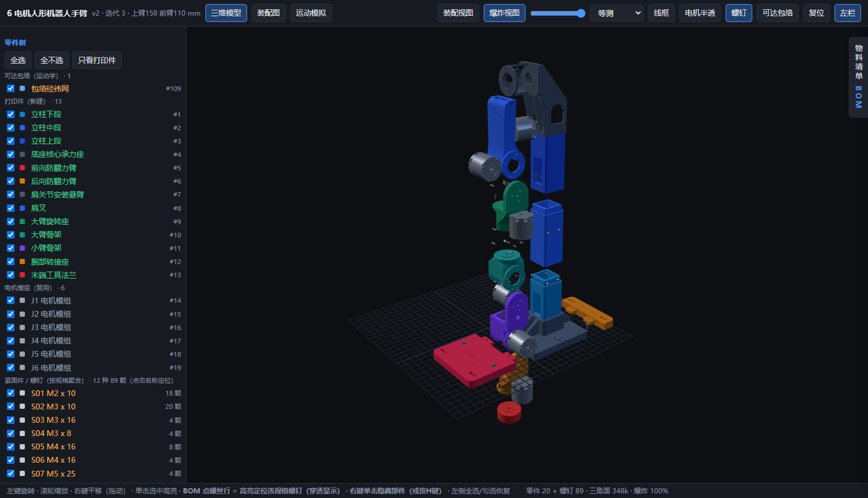The height and width of the screenshot is (498, 868).
Task: Select 底座核心承力座 in the parts tree
Action: 57,155
